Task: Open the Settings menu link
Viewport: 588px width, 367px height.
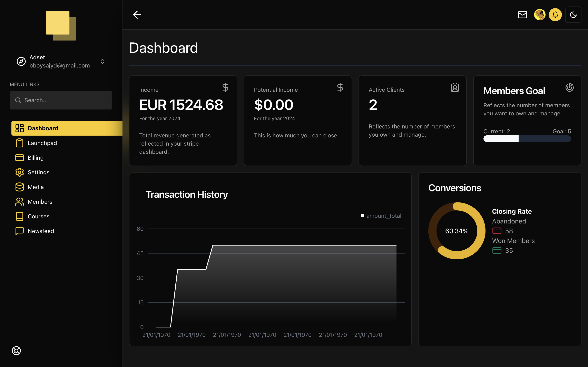Action: pos(38,172)
